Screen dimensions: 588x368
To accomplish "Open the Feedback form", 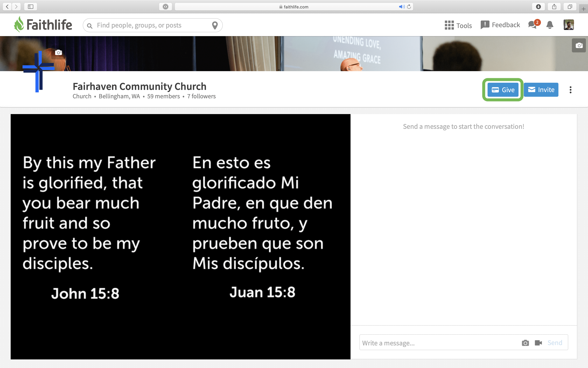I will pyautogui.click(x=500, y=25).
